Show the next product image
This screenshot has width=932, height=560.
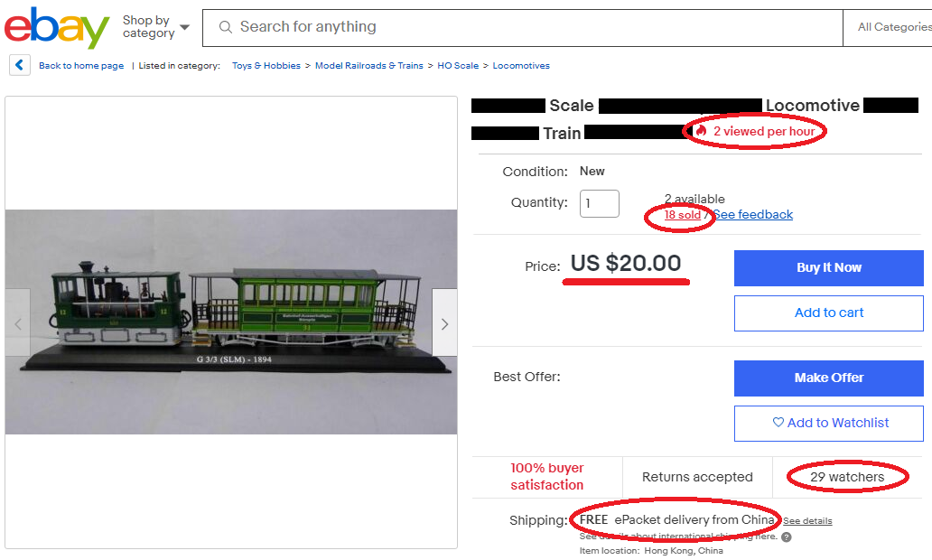(444, 322)
